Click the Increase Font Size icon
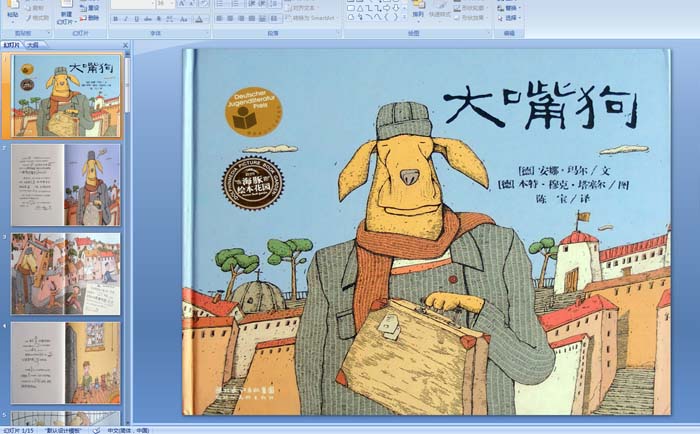Screen dimensions: 700x434 (x=182, y=4)
